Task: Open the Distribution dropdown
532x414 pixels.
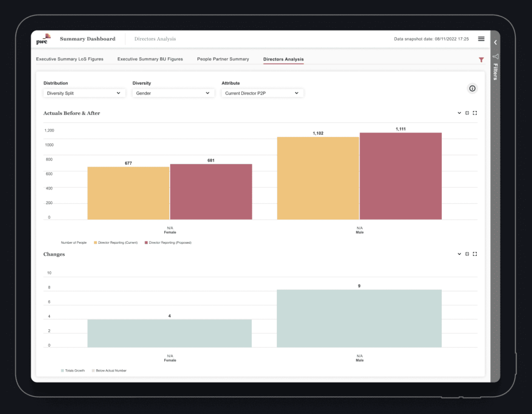Action: click(x=84, y=93)
